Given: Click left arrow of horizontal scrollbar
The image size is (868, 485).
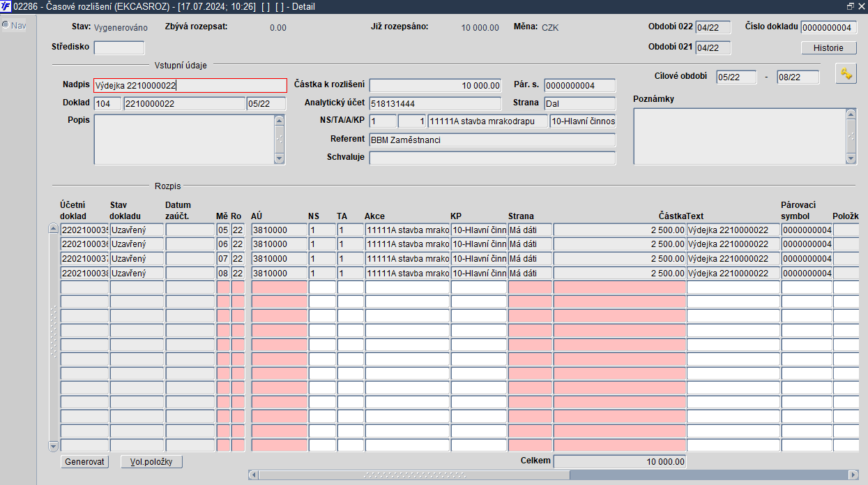Looking at the screenshot, I should click(253, 475).
